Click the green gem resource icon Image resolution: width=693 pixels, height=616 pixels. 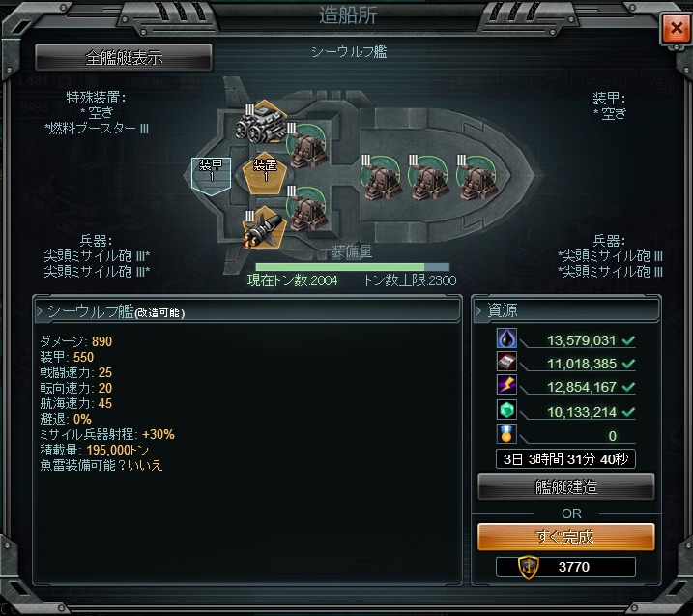coord(506,409)
